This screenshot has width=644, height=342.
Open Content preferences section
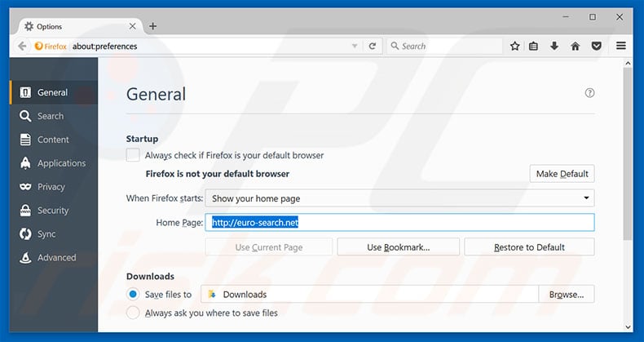click(53, 140)
